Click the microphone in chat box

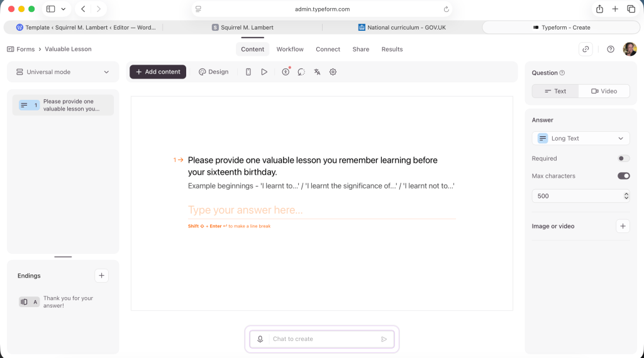click(260, 339)
